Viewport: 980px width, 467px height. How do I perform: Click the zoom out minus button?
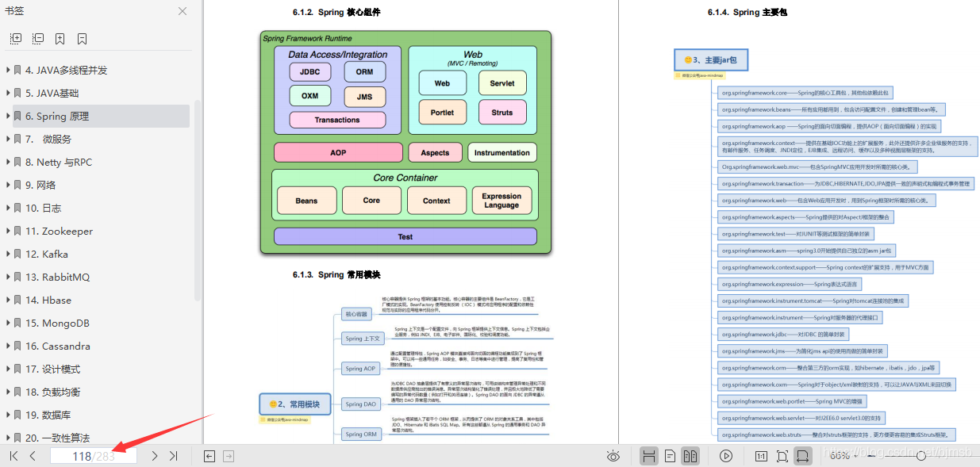pyautogui.click(x=872, y=456)
